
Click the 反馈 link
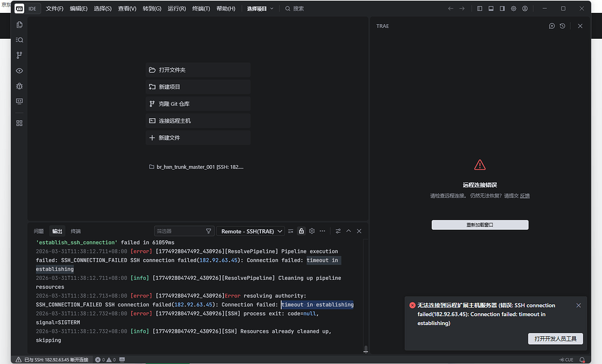point(525,196)
